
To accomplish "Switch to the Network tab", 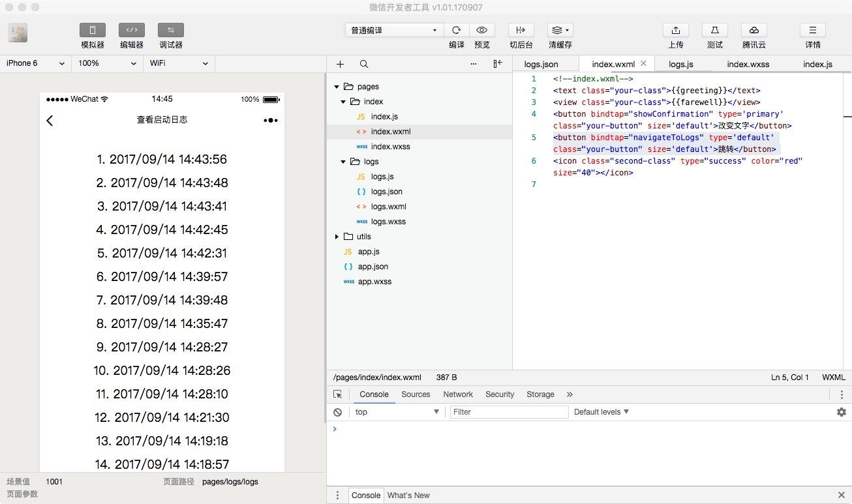I will point(458,394).
